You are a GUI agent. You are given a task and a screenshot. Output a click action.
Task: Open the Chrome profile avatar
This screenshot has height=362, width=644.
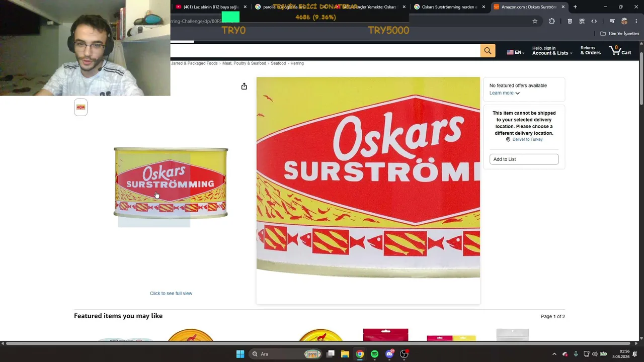point(624,21)
